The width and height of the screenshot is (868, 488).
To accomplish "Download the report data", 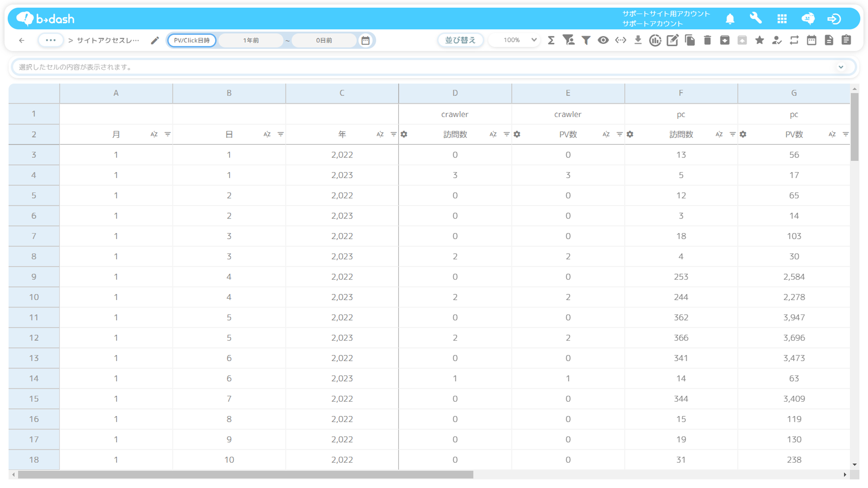I will 638,40.
